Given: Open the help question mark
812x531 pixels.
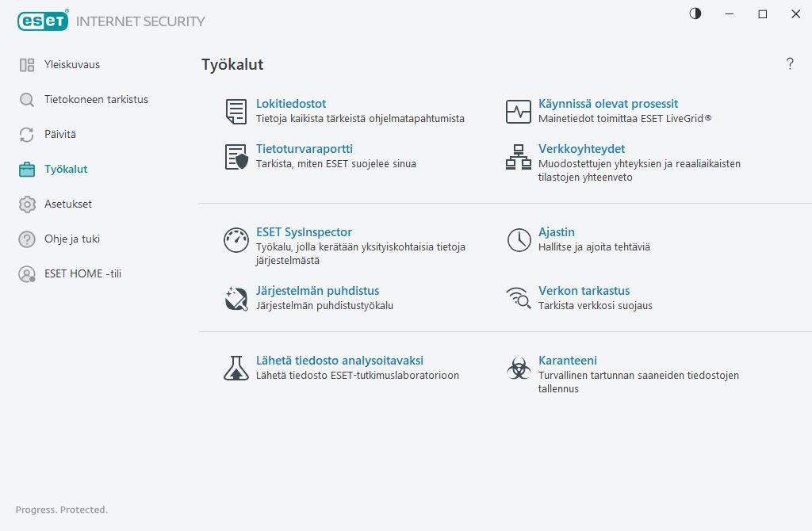Looking at the screenshot, I should coord(790,64).
